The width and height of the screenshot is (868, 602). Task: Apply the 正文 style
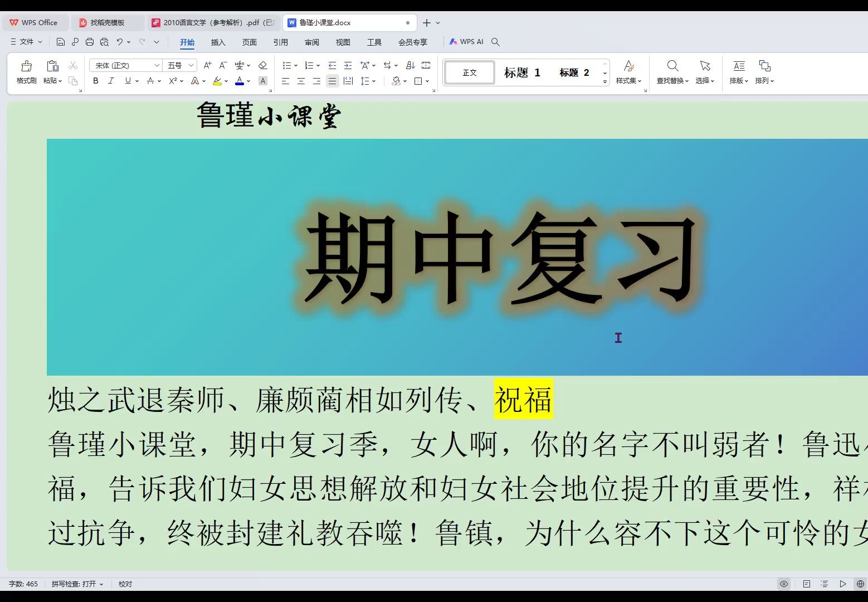[470, 72]
